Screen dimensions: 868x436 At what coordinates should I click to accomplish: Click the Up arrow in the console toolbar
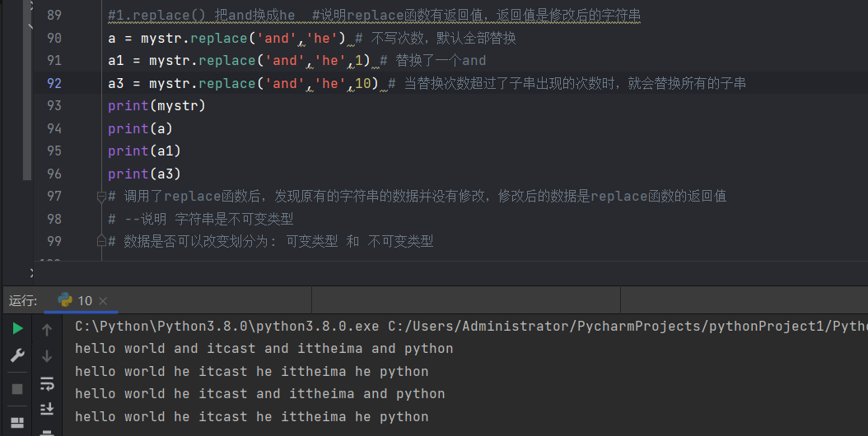coord(47,330)
